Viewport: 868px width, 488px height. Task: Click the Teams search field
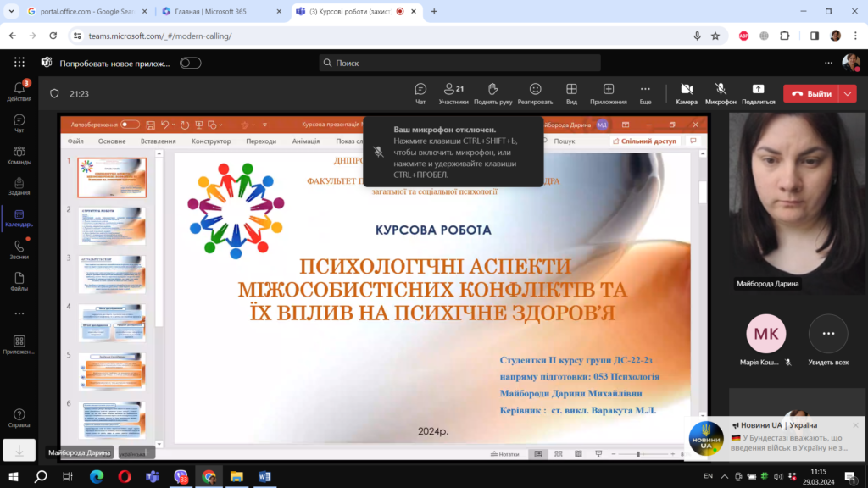click(x=459, y=63)
